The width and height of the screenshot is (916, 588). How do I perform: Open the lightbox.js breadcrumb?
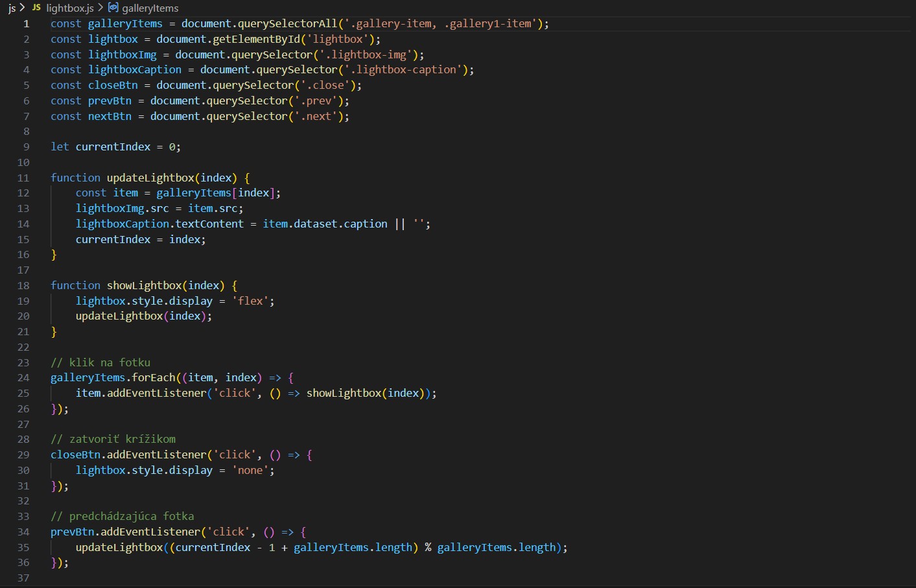pos(70,8)
